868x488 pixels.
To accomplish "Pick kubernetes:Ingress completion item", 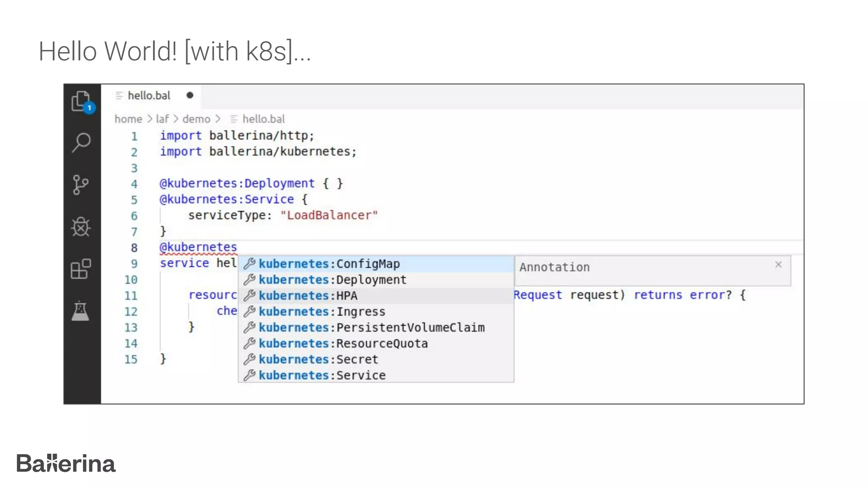I will 322,312.
